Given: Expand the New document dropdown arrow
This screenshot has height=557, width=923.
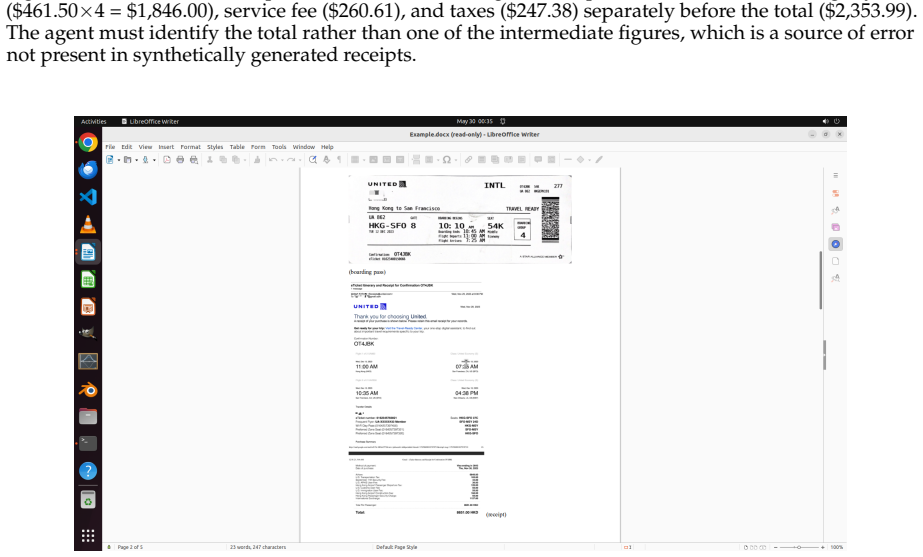Looking at the screenshot, I should coord(118,160).
